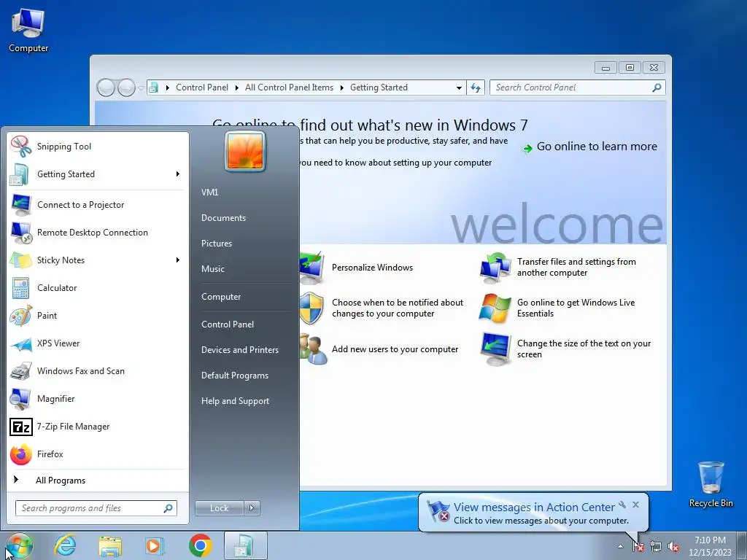The width and height of the screenshot is (747, 560).
Task: Expand All Control Panel Items breadcrumb arrow
Action: tap(342, 87)
